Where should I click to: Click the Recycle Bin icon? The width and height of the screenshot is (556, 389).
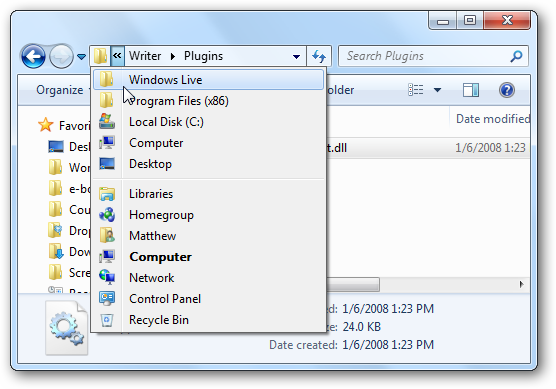(107, 320)
